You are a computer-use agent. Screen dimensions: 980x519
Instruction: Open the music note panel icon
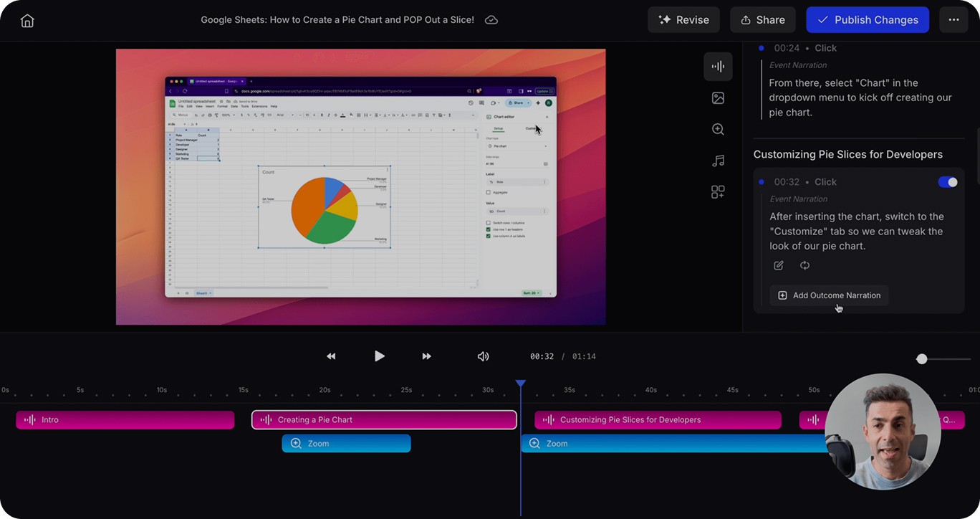[718, 161]
